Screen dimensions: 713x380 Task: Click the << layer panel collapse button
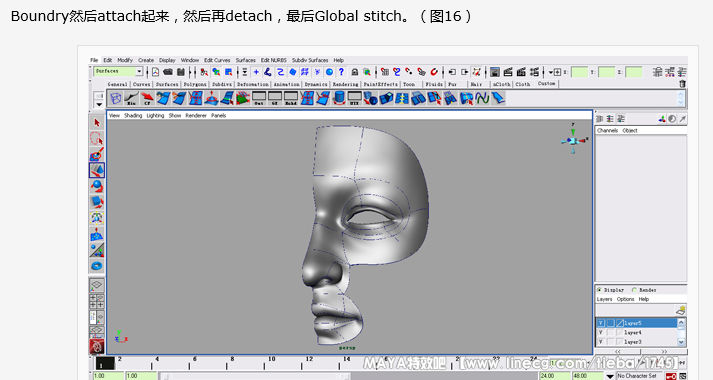(618, 351)
